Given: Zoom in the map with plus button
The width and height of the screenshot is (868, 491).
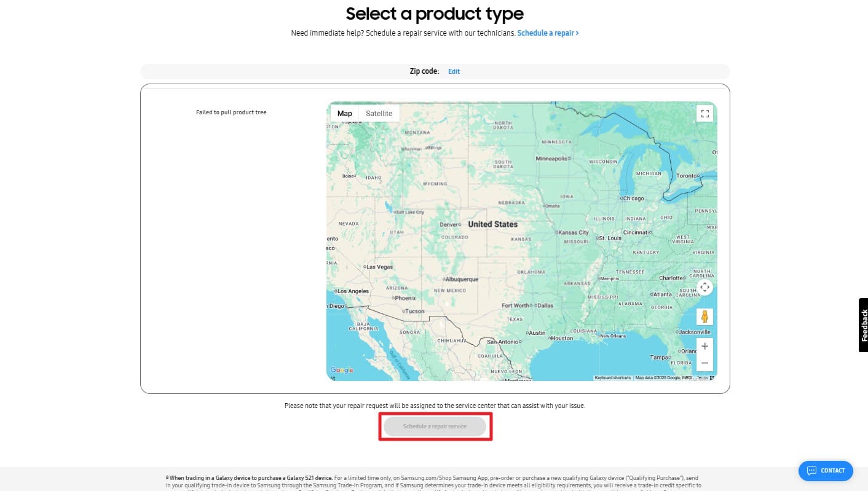Looking at the screenshot, I should (705, 346).
